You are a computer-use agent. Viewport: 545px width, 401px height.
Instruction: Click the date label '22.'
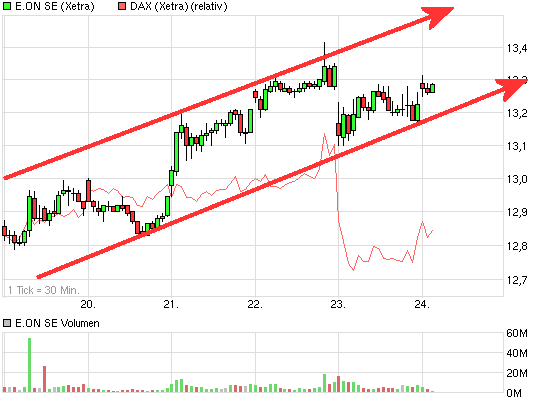[x=255, y=304]
